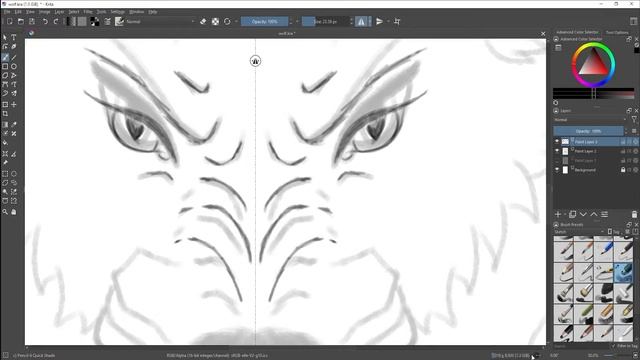The width and height of the screenshot is (640, 360).
Task: Open the Layer menu
Action: coord(59,12)
